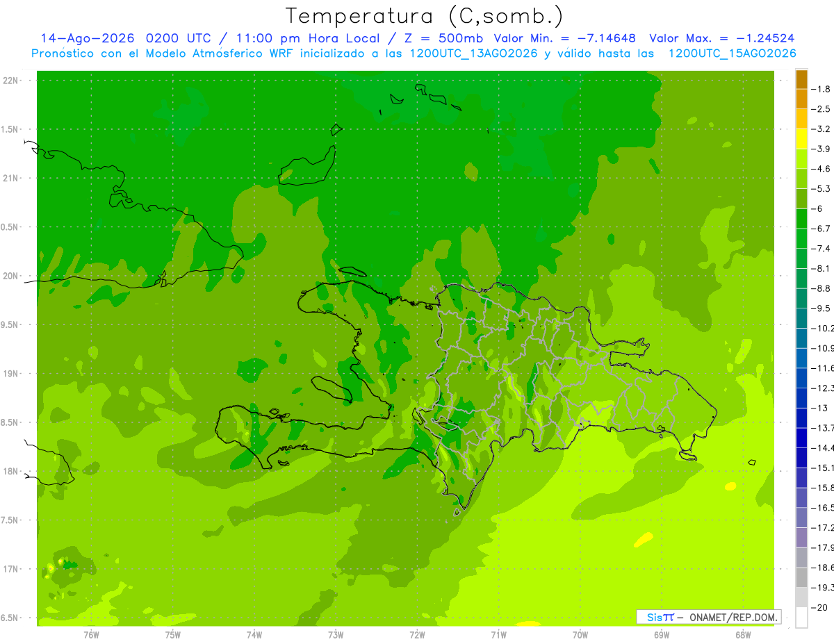Screen dimensions: 834x644
Task: Click the latitude label "22N"
Action: tap(11, 81)
